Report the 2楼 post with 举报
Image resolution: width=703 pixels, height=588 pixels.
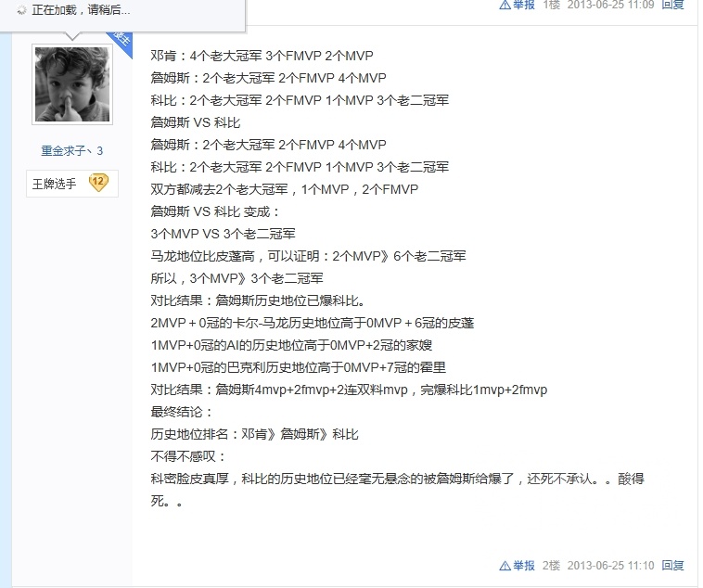[x=524, y=566]
